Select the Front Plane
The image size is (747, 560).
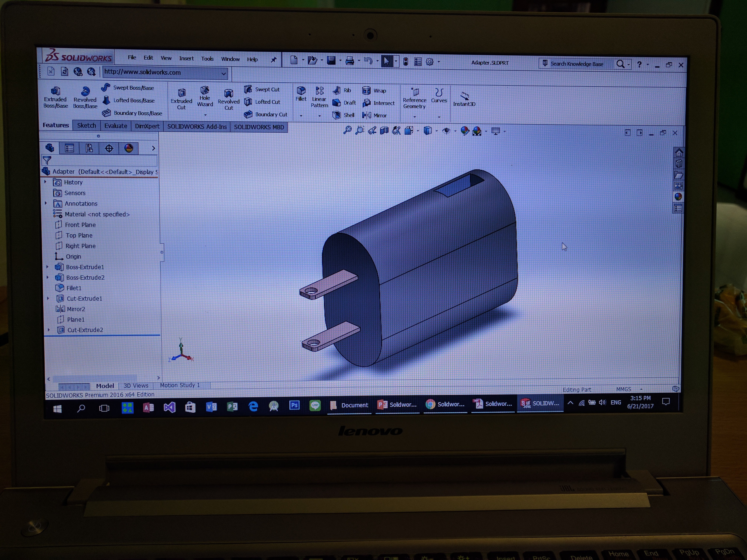coord(75,224)
